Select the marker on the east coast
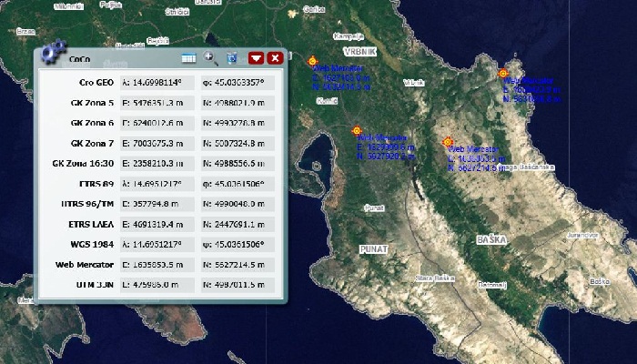637x364 pixels. 502,73
